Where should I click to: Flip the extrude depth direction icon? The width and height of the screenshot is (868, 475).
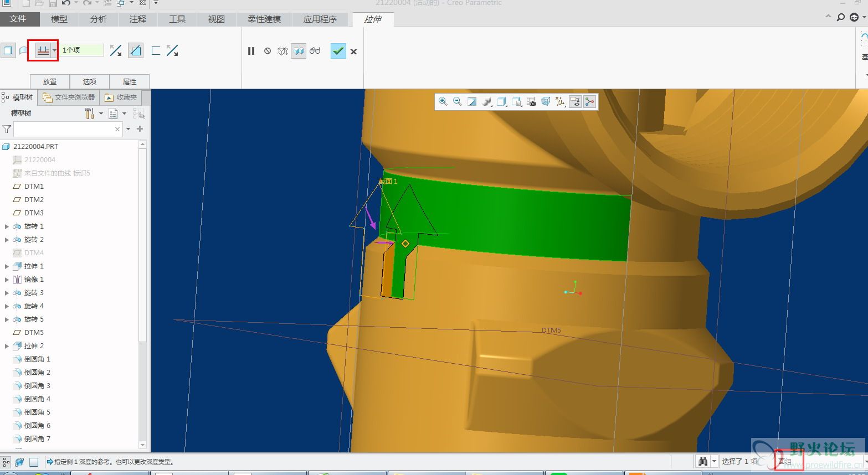point(116,51)
